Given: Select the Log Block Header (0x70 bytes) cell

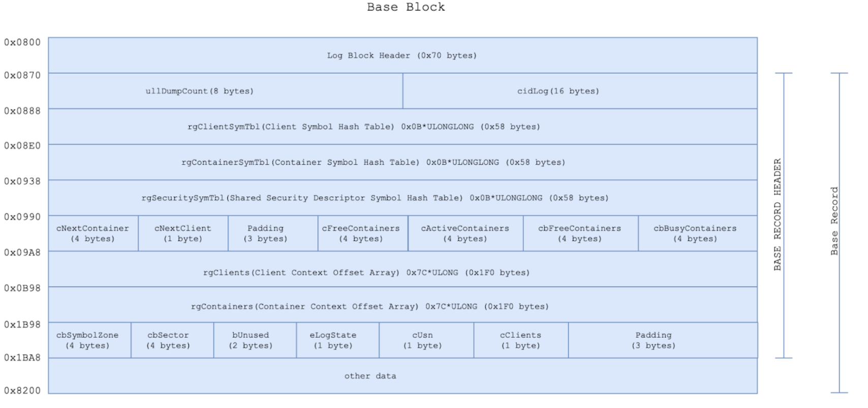Looking at the screenshot, I should point(402,55).
